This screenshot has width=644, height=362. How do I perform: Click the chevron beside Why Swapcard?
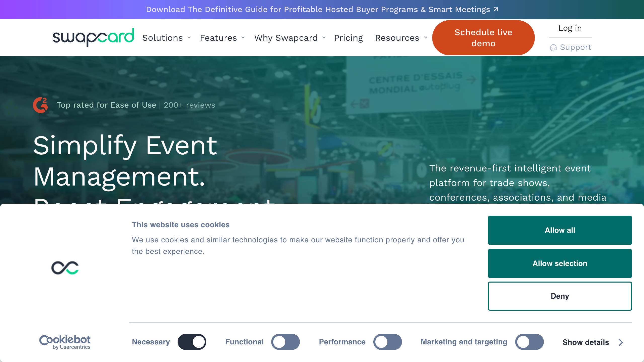click(324, 38)
